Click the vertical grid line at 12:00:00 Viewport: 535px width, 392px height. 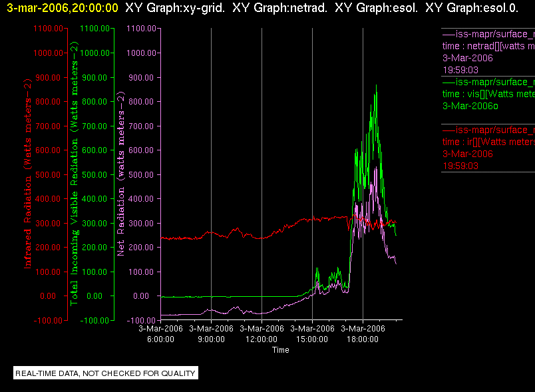tap(262, 174)
